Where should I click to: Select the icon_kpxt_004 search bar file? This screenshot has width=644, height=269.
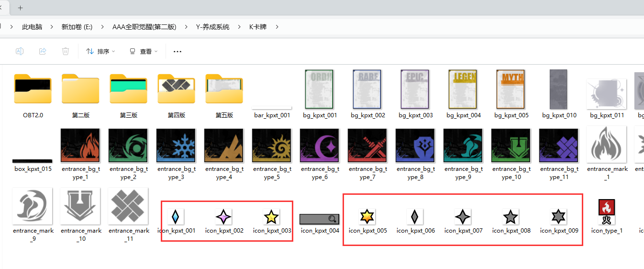[320, 219]
